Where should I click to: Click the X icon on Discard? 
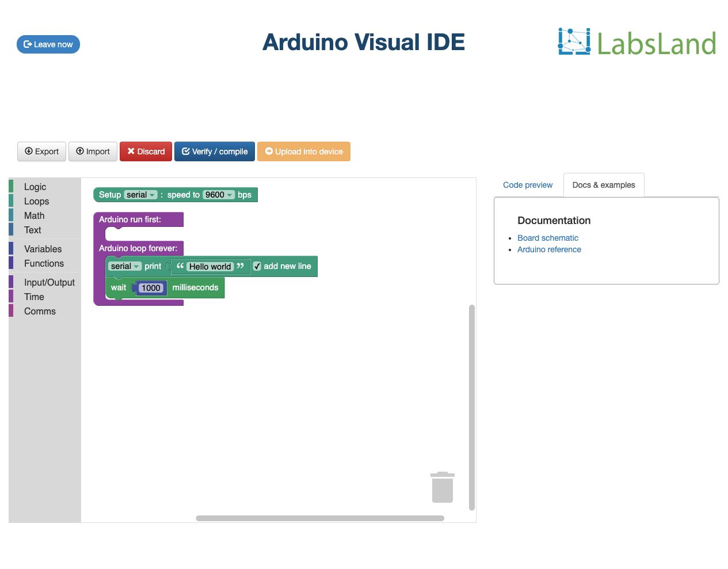point(131,151)
